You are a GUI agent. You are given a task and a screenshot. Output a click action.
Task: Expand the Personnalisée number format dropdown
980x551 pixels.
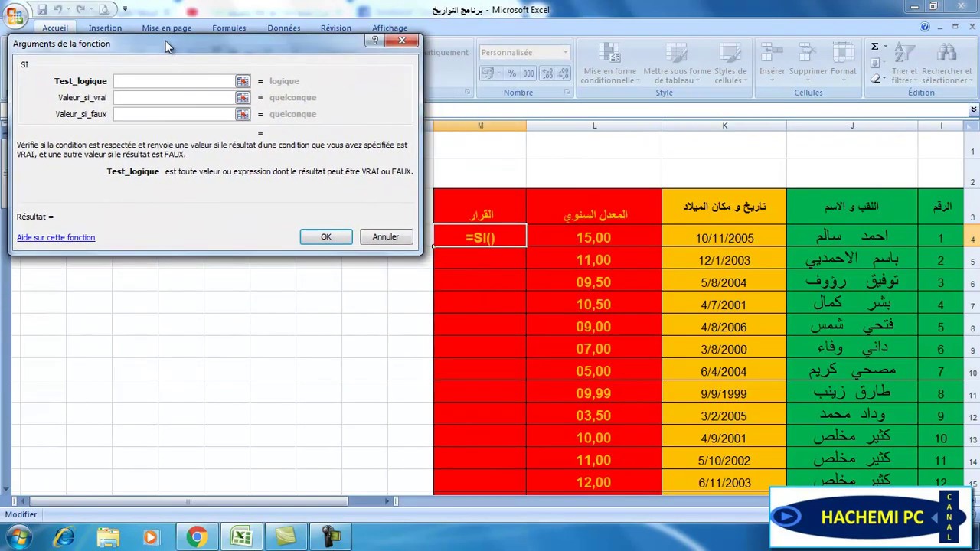pos(565,53)
